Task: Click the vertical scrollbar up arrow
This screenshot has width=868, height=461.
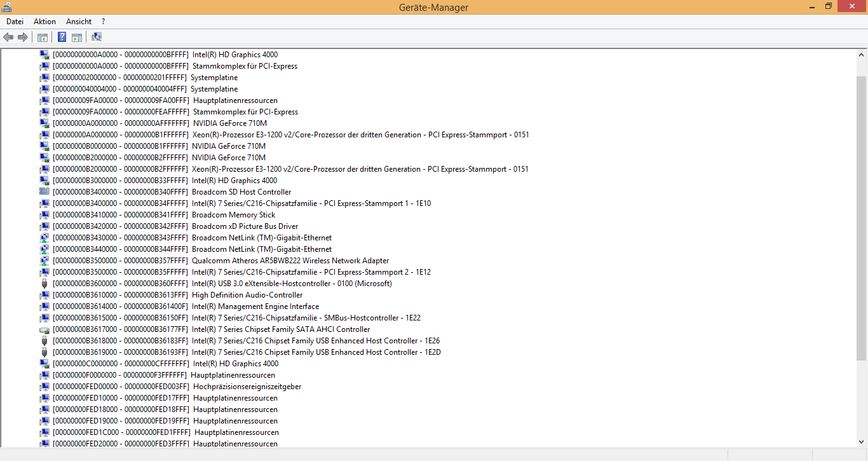Action: coord(862,55)
